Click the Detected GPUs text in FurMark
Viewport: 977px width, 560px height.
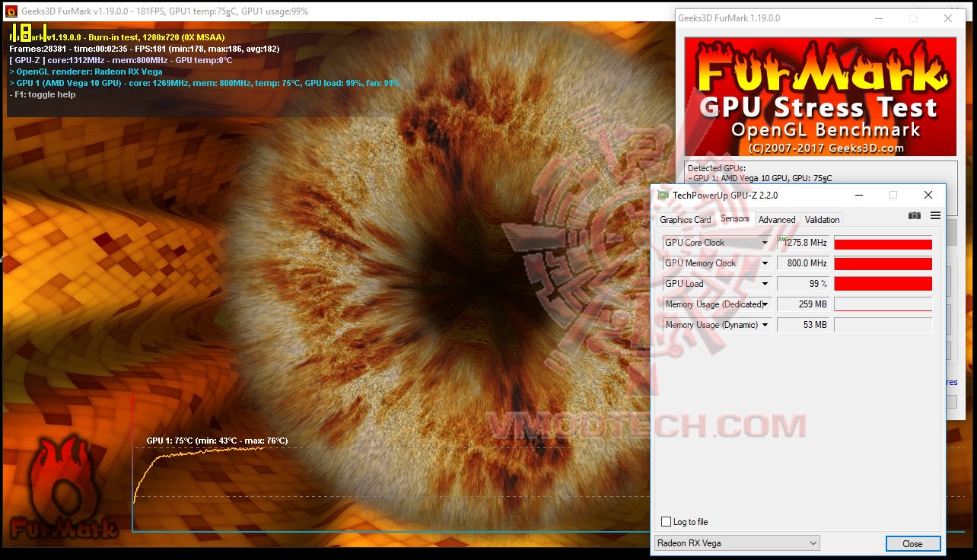point(717,168)
